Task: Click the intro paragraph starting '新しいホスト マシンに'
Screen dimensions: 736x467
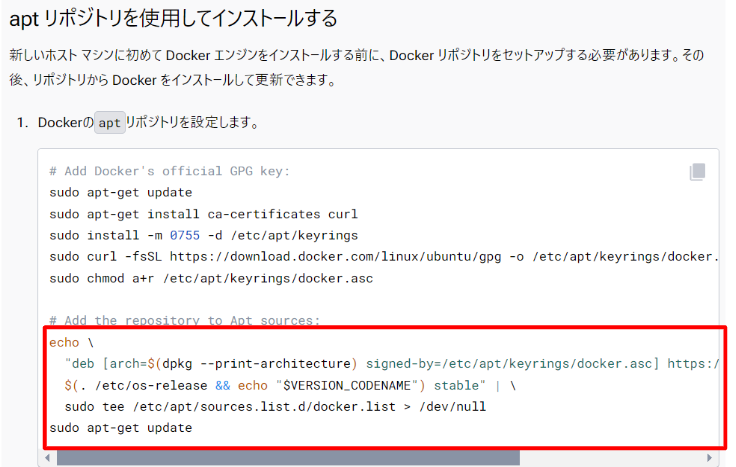Action: pos(357,68)
